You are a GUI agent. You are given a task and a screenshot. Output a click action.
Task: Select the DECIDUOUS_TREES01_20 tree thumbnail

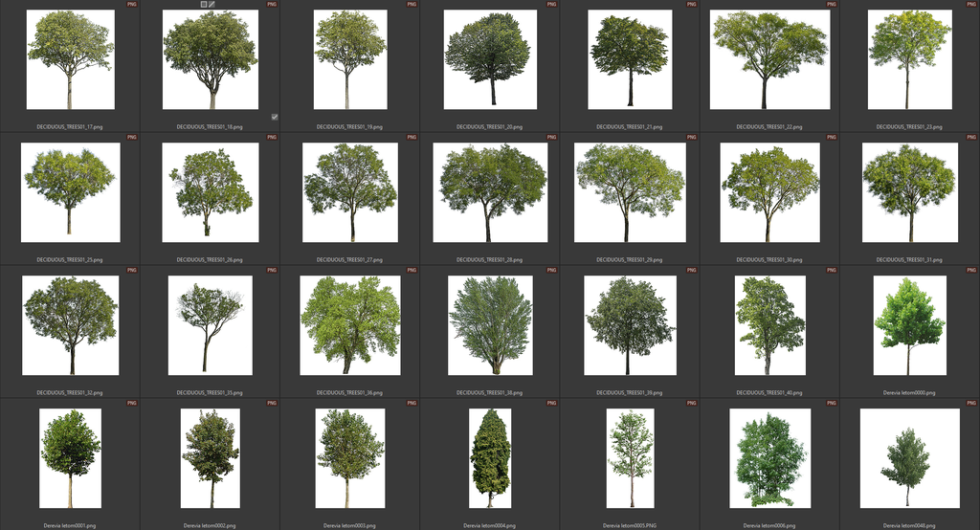(x=489, y=59)
